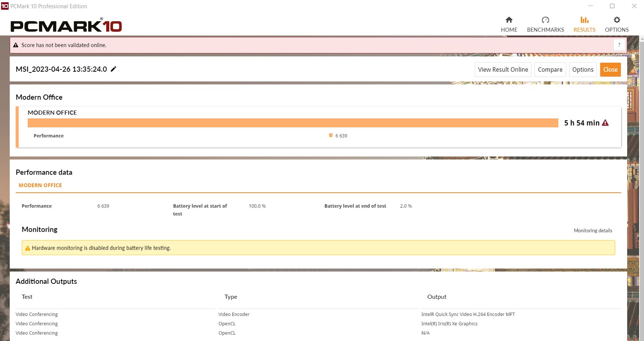Click the Video Encoder type cell

click(x=234, y=314)
